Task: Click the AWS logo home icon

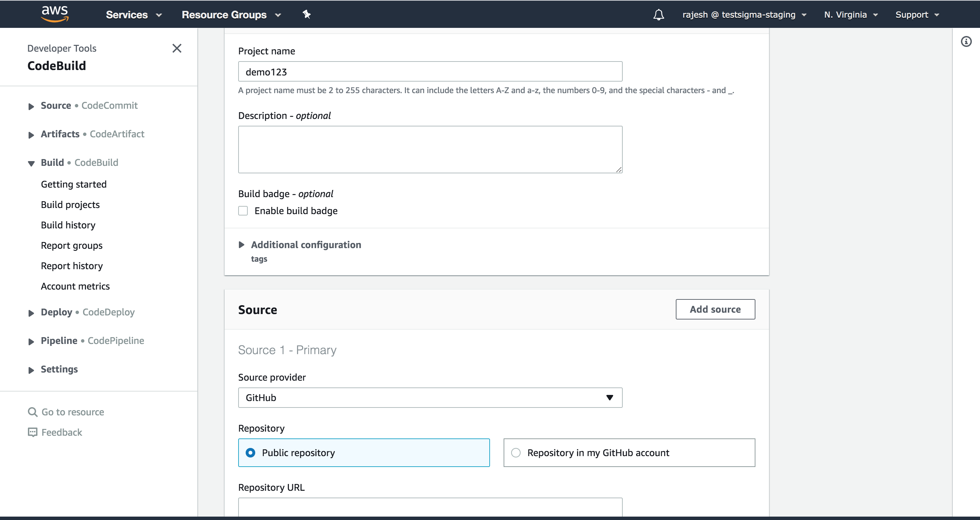Action: 55,14
